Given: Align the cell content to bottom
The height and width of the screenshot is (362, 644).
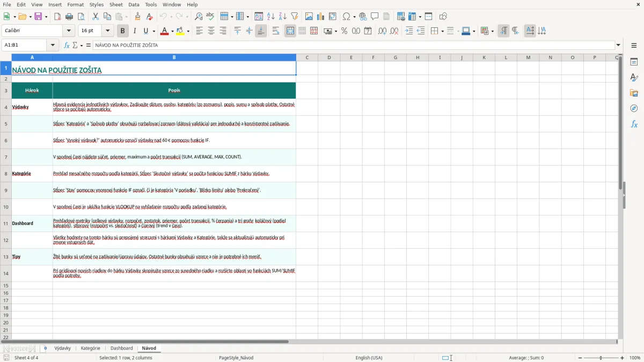Looking at the screenshot, I should pyautogui.click(x=261, y=31).
